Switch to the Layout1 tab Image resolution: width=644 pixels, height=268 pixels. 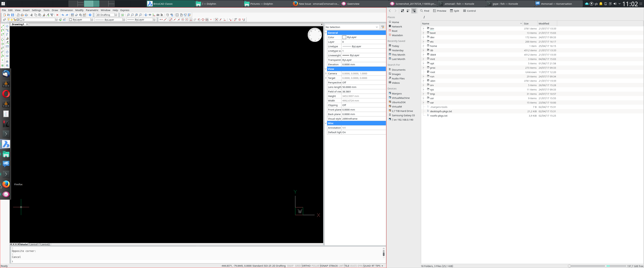(x=34, y=244)
